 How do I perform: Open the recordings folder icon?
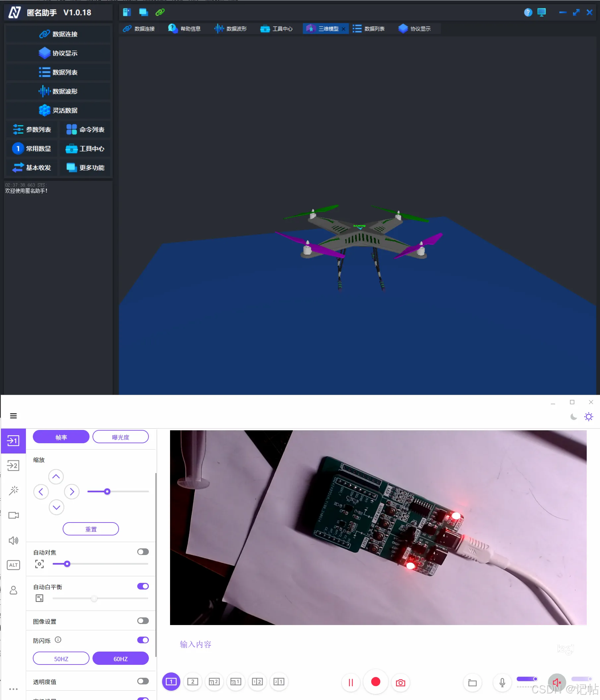[472, 682]
